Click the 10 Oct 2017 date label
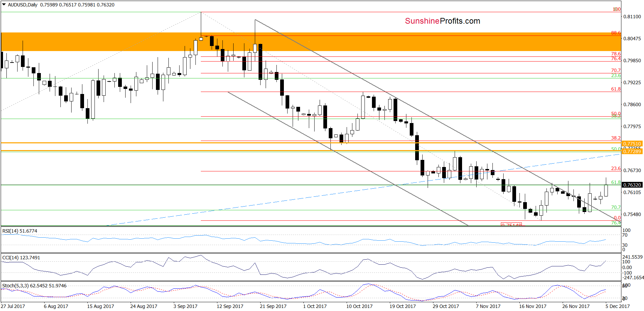Viewport: 644px width, 311px height. click(x=359, y=306)
